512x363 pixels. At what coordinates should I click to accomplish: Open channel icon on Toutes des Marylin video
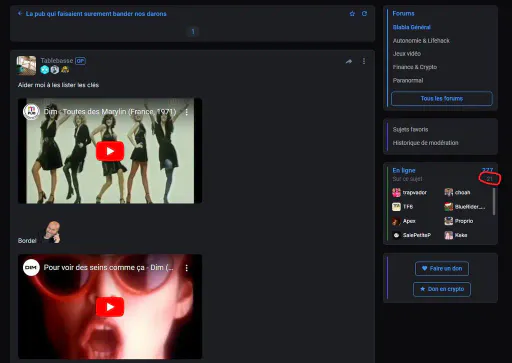pyautogui.click(x=31, y=111)
